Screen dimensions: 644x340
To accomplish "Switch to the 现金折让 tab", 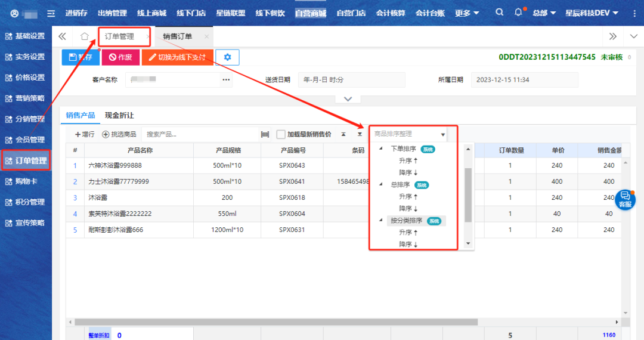I will (119, 115).
